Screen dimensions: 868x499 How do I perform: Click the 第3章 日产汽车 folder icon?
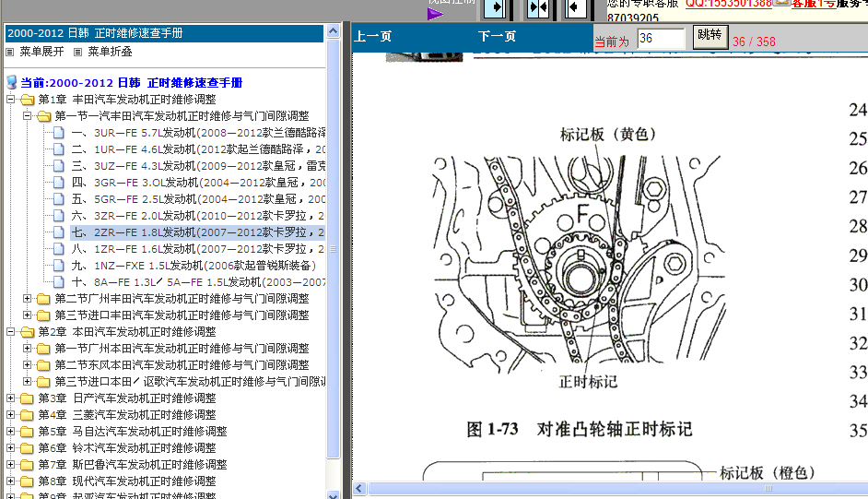click(x=27, y=398)
